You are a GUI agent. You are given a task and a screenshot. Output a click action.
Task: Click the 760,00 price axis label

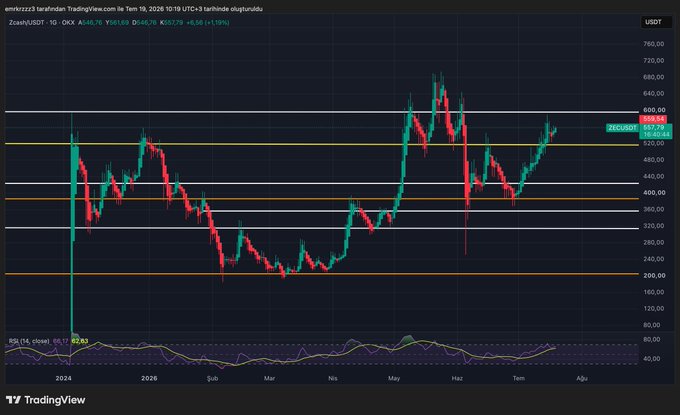tap(654, 44)
